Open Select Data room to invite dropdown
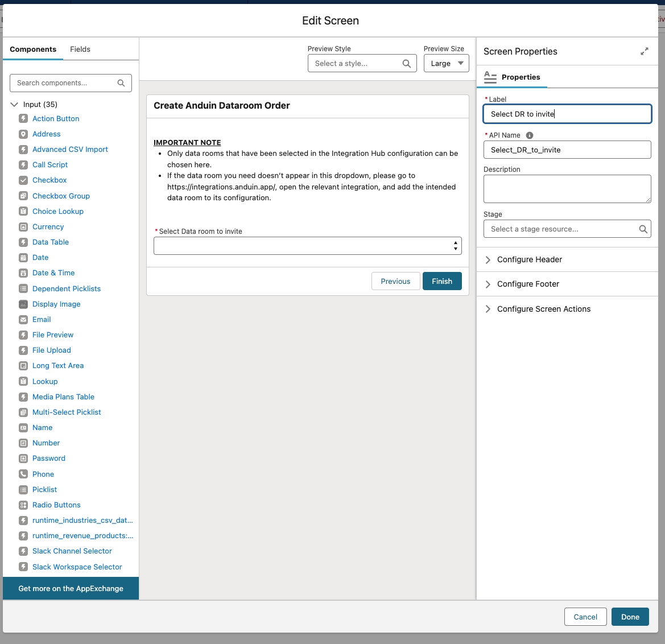This screenshot has height=644, width=665. tap(308, 246)
